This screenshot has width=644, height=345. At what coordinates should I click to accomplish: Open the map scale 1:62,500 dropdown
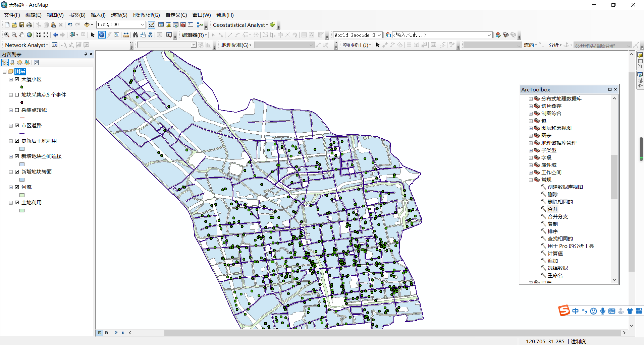[142, 25]
